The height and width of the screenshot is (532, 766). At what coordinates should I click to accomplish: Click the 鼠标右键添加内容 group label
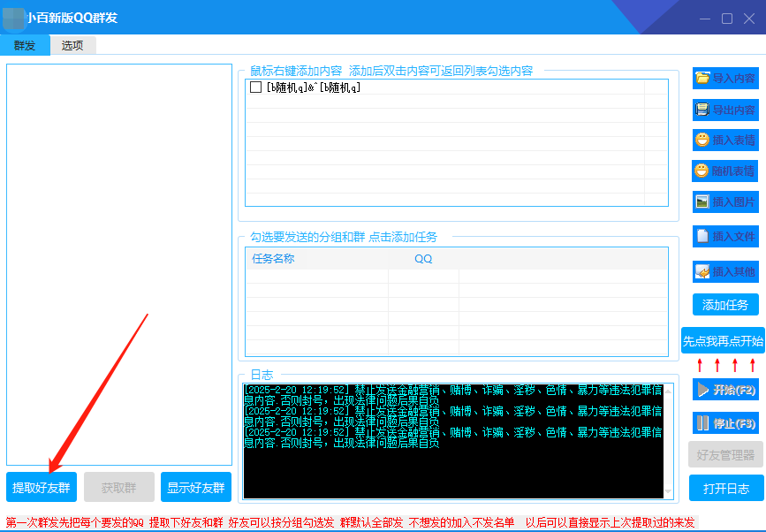click(391, 71)
